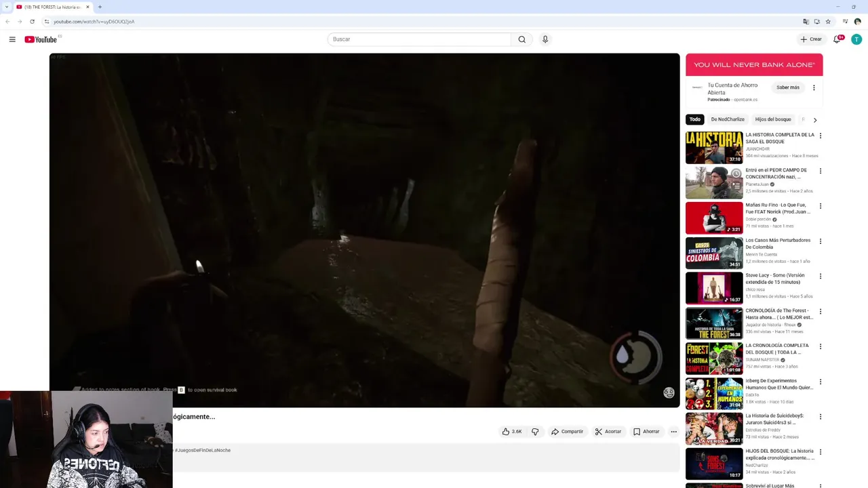This screenshot has height=488, width=868.
Task: Open the notifications bell
Action: point(837,39)
